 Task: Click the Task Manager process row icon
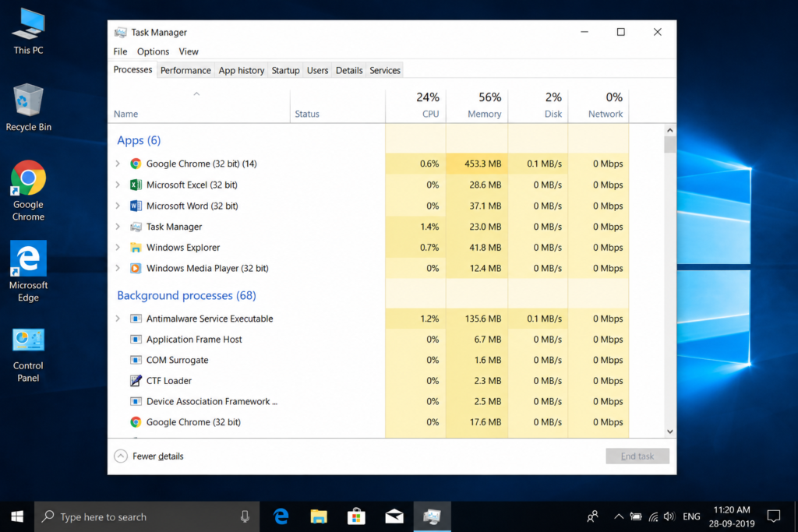[x=136, y=227]
